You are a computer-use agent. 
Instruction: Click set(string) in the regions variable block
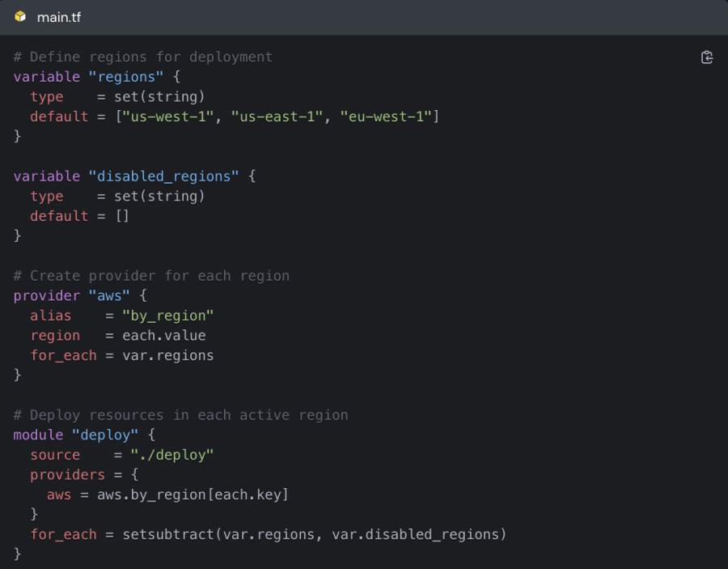tap(159, 96)
